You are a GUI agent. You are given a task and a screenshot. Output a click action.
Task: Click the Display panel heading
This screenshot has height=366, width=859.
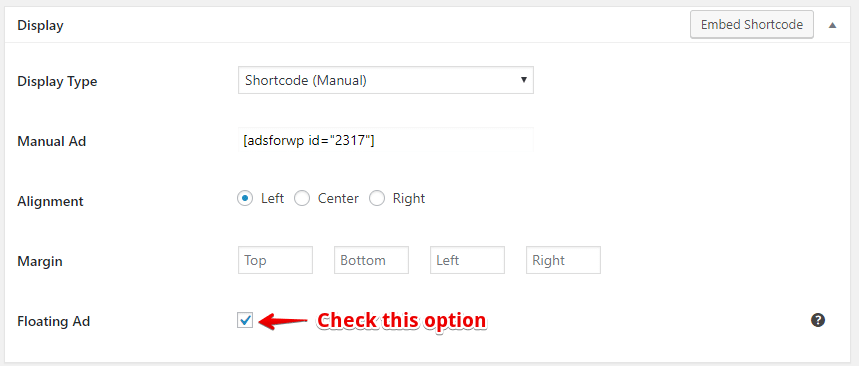pos(41,26)
